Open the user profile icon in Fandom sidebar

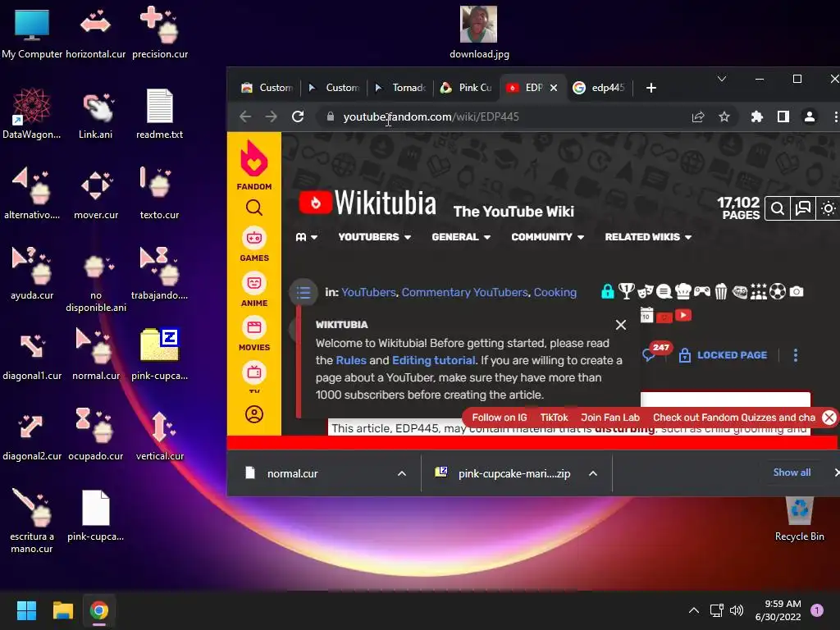tap(254, 414)
